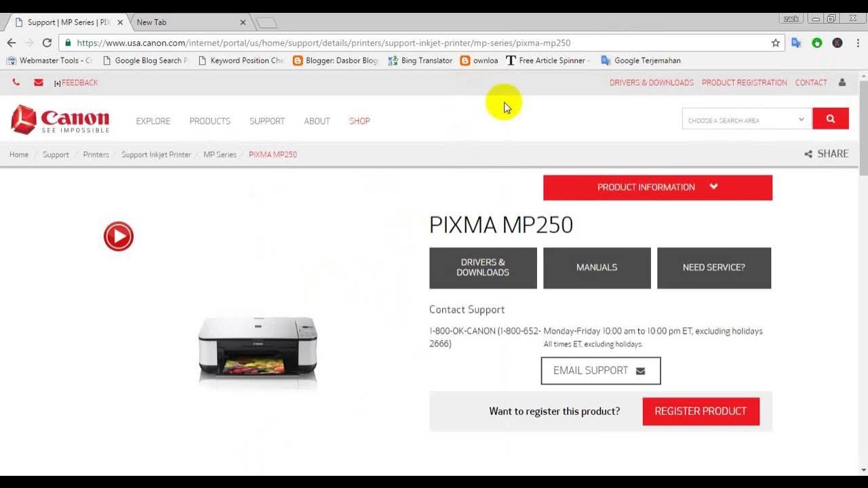Bookmark page with the star icon
Image resolution: width=868 pixels, height=488 pixels.
pyautogui.click(x=776, y=43)
